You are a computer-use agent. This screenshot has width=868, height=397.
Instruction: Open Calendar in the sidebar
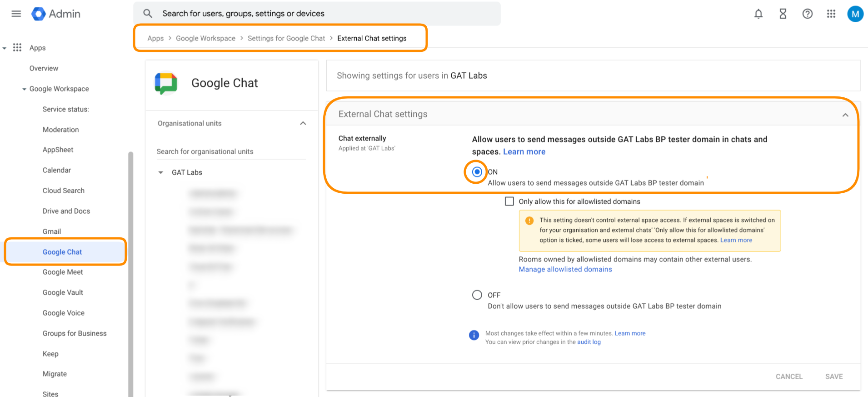(x=57, y=170)
